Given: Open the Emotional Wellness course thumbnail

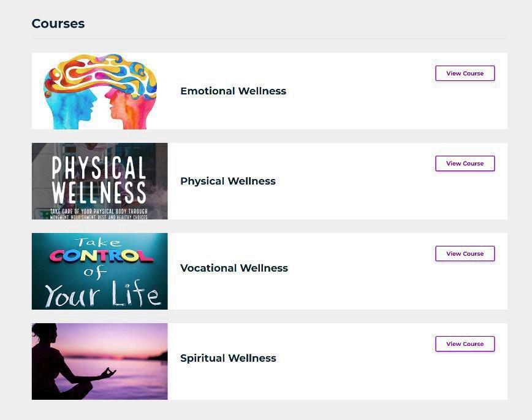Looking at the screenshot, I should pos(100,91).
